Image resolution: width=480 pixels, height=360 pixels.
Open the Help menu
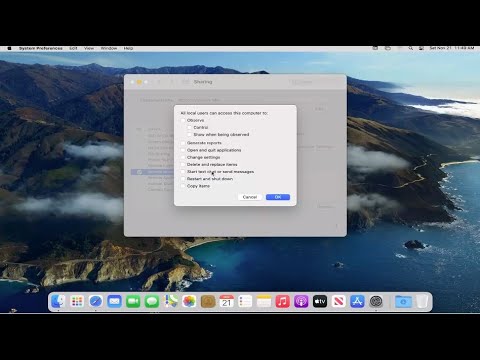(128, 48)
